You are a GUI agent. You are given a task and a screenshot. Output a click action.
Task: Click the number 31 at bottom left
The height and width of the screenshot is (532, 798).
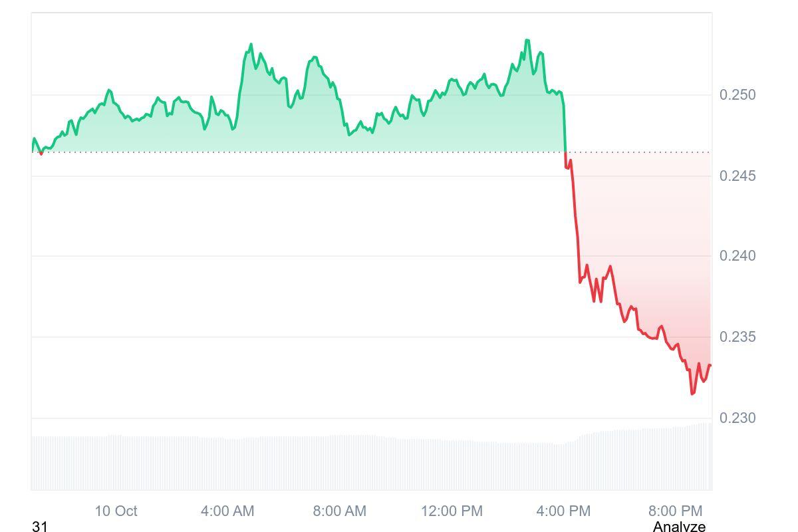click(40, 527)
